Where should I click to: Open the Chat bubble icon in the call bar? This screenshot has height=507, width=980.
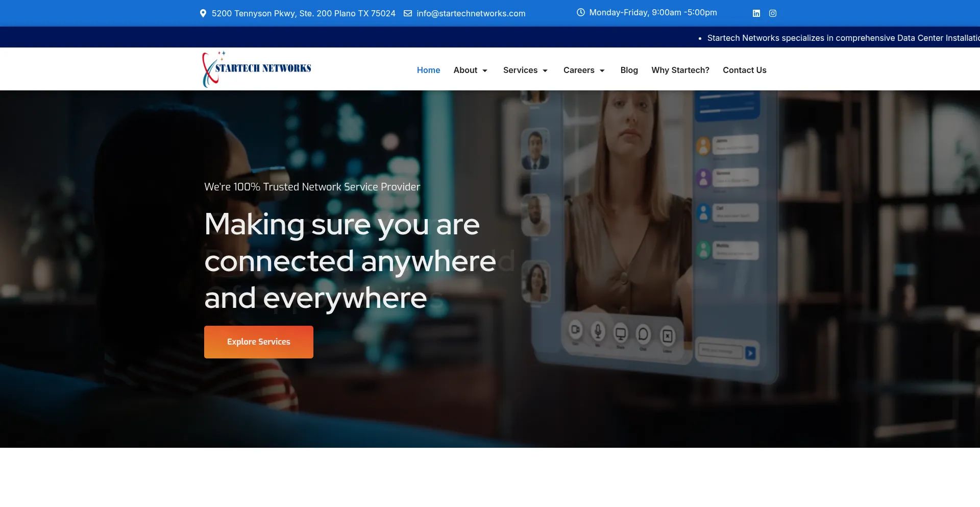pyautogui.click(x=644, y=334)
